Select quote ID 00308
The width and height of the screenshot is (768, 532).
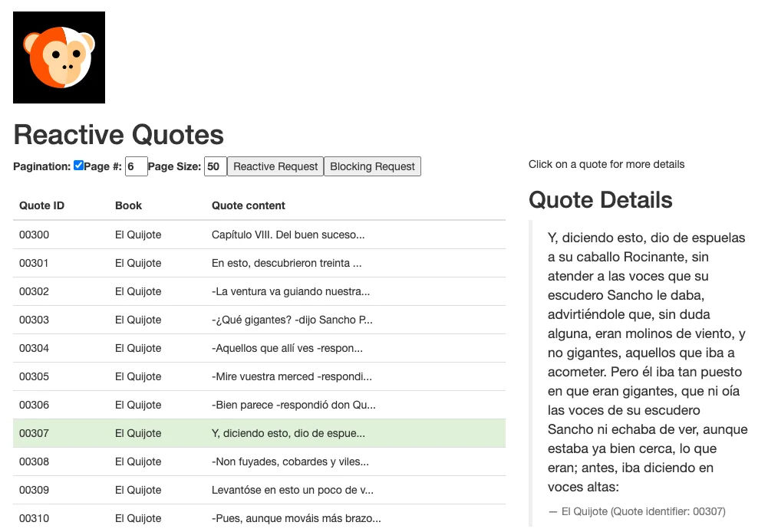[34, 462]
